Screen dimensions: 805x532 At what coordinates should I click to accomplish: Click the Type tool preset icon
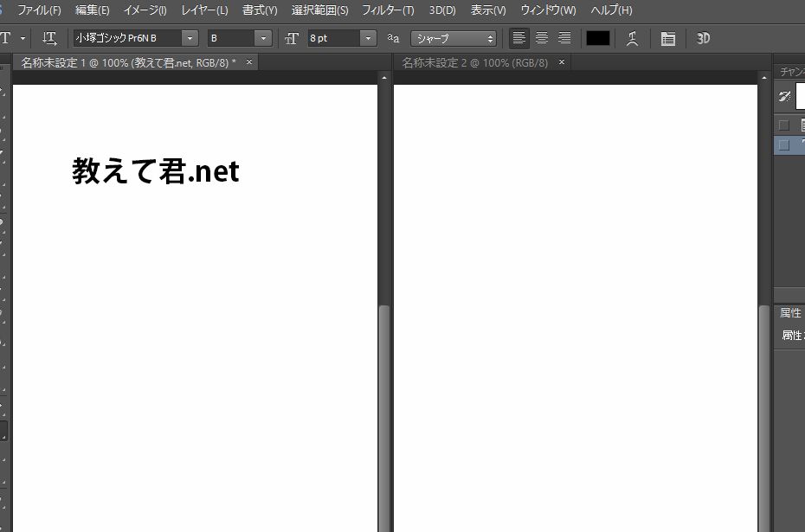coord(6,38)
